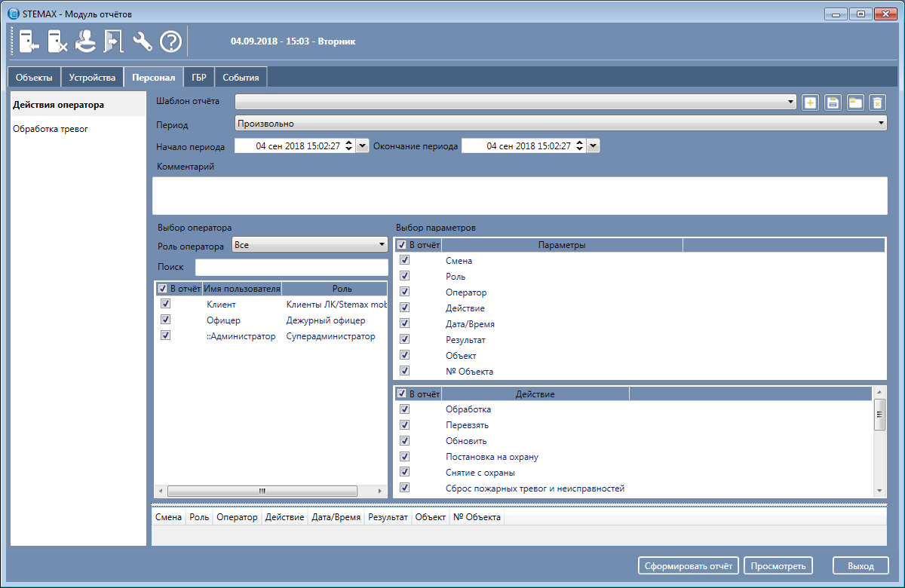The width and height of the screenshot is (905, 588).
Task: Toggle the Действие parameter checkbox
Action: (x=405, y=307)
